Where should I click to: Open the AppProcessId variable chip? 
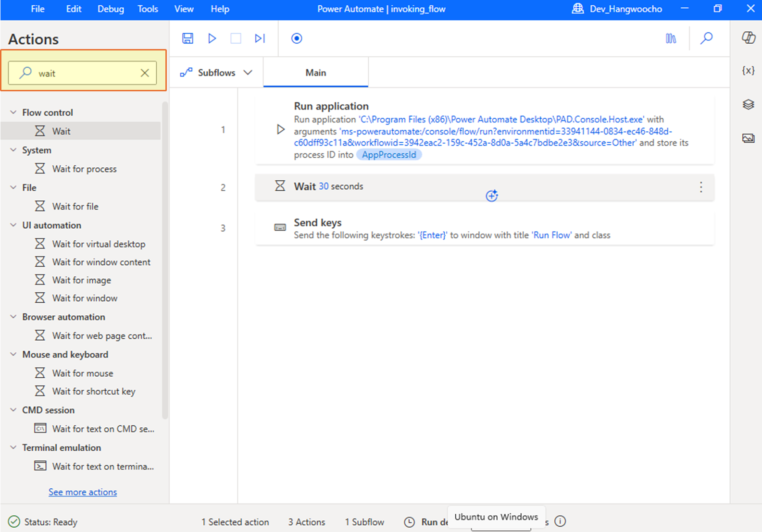[389, 155]
